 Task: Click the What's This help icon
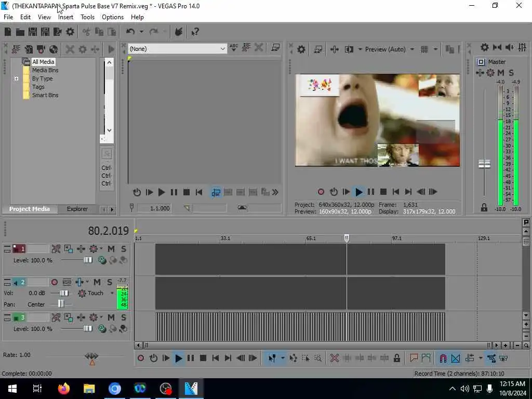(195, 32)
